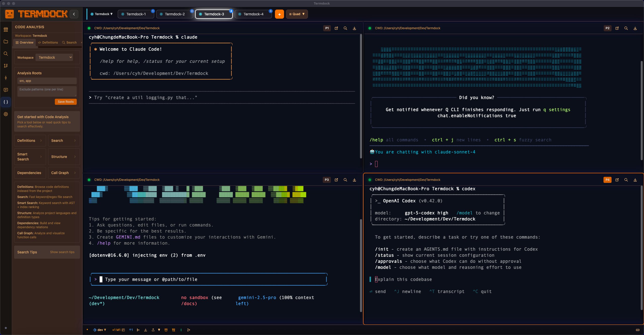
Task: Click the Analysis Roots input field
Action: tap(47, 81)
